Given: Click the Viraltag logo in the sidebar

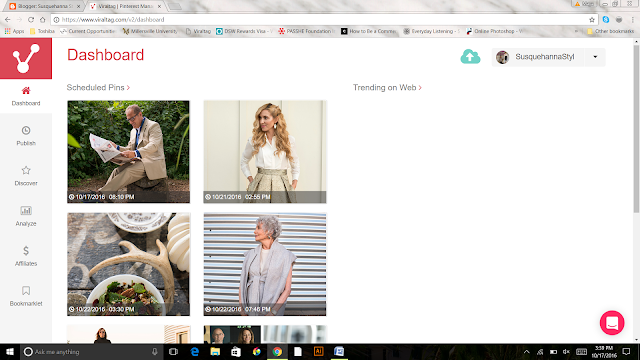Looking at the screenshot, I should point(26,58).
